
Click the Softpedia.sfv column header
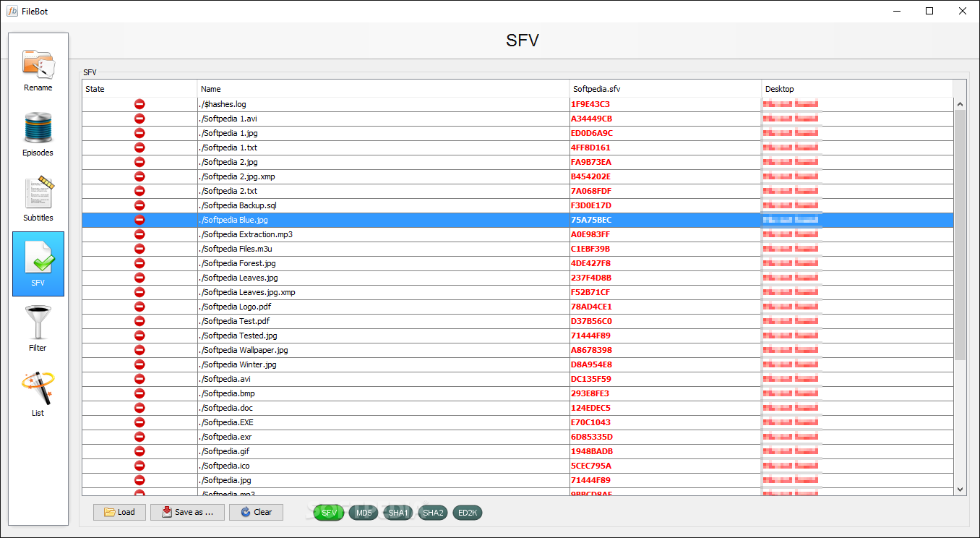(x=666, y=89)
